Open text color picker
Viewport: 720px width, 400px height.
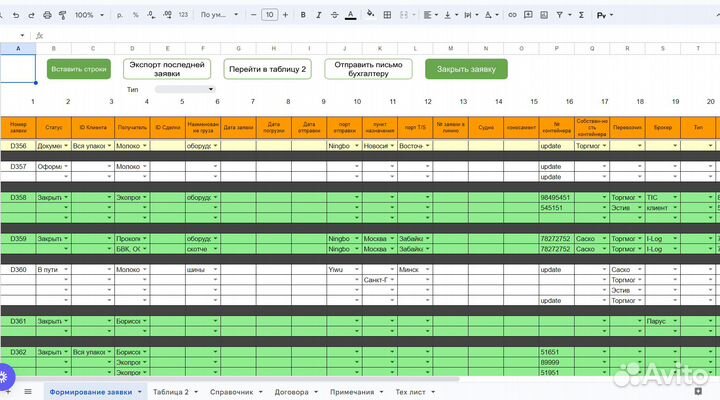[350, 15]
